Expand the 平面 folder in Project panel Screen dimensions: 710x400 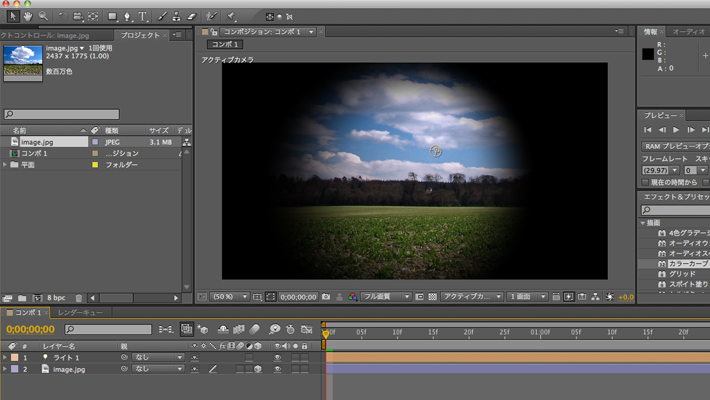click(6, 165)
